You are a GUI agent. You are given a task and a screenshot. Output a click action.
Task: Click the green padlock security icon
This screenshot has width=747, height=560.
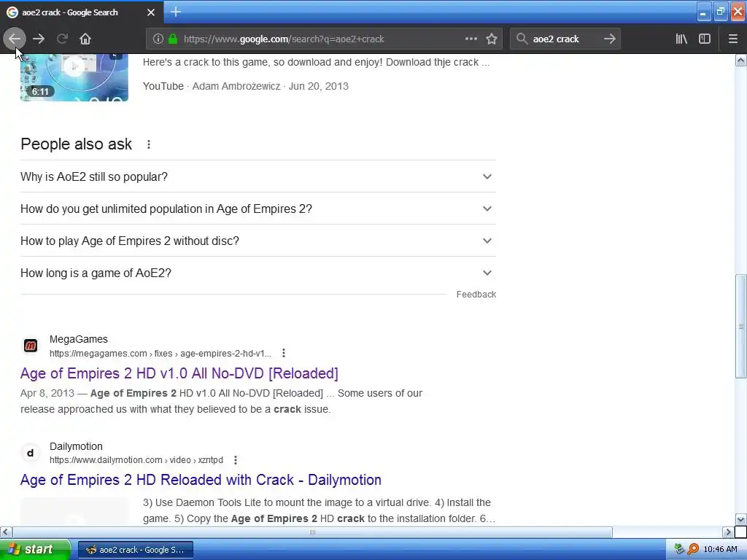173,39
